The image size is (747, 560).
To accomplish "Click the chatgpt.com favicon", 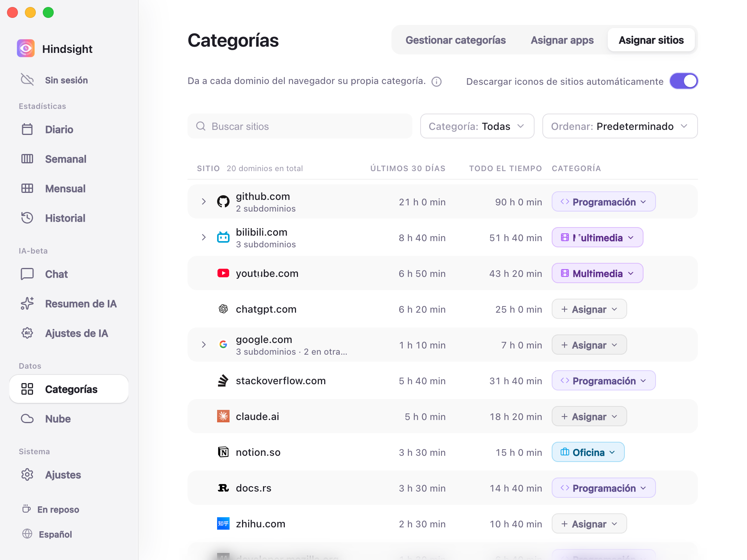I will click(223, 309).
